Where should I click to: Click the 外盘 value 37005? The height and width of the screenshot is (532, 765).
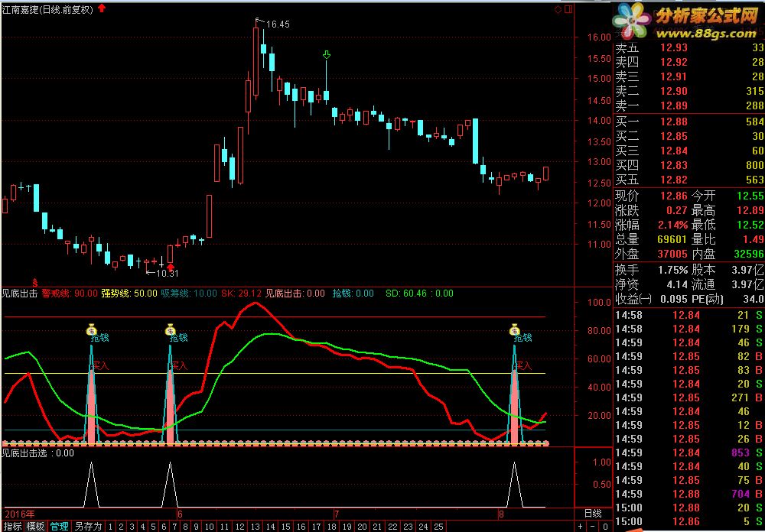(672, 254)
